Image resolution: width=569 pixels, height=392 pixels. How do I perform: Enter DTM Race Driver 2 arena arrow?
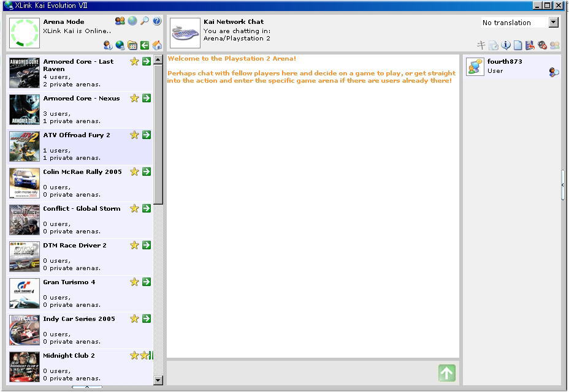[x=147, y=245]
